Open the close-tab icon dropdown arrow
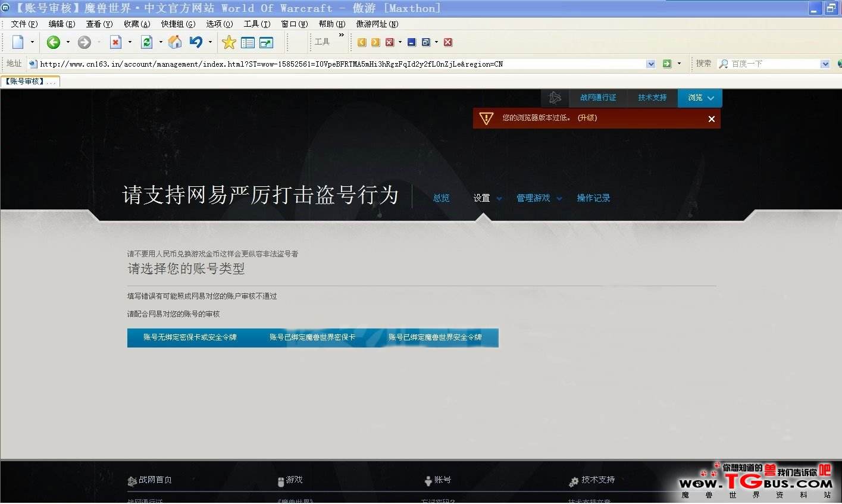 pos(400,42)
